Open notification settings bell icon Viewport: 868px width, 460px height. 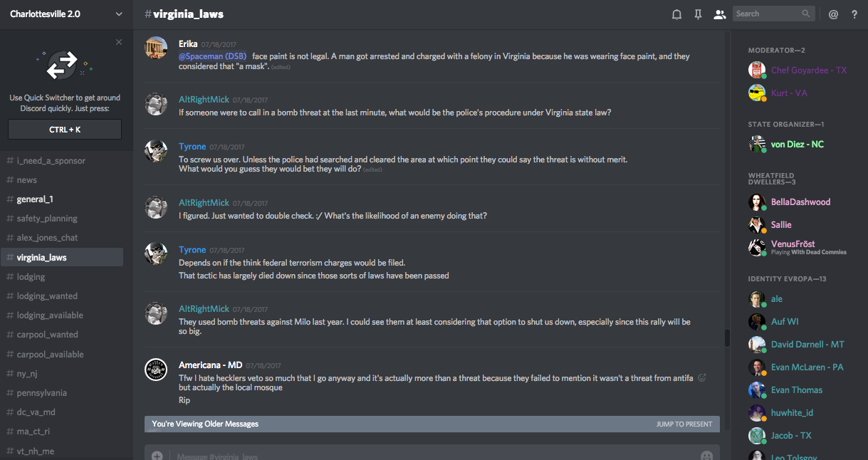click(676, 14)
